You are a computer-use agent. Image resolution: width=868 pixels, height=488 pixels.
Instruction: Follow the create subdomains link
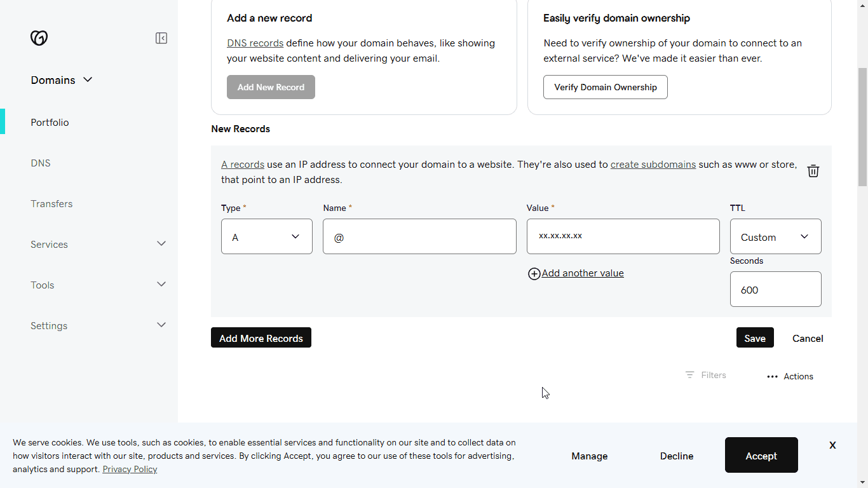pos(653,165)
